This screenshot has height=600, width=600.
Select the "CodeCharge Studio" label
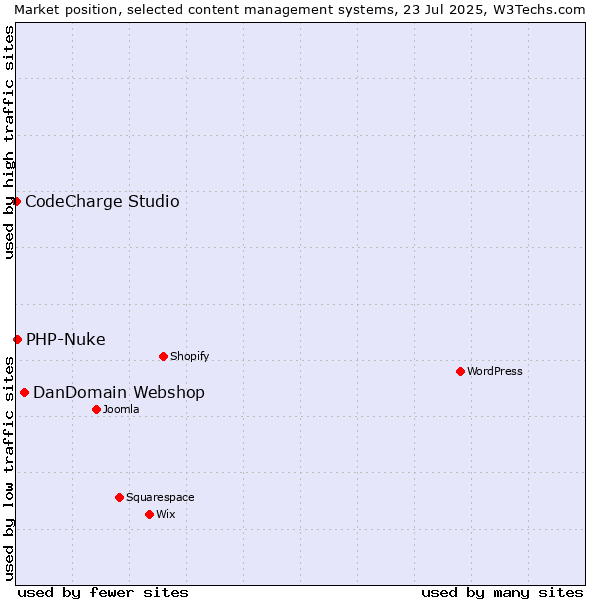[x=102, y=202]
